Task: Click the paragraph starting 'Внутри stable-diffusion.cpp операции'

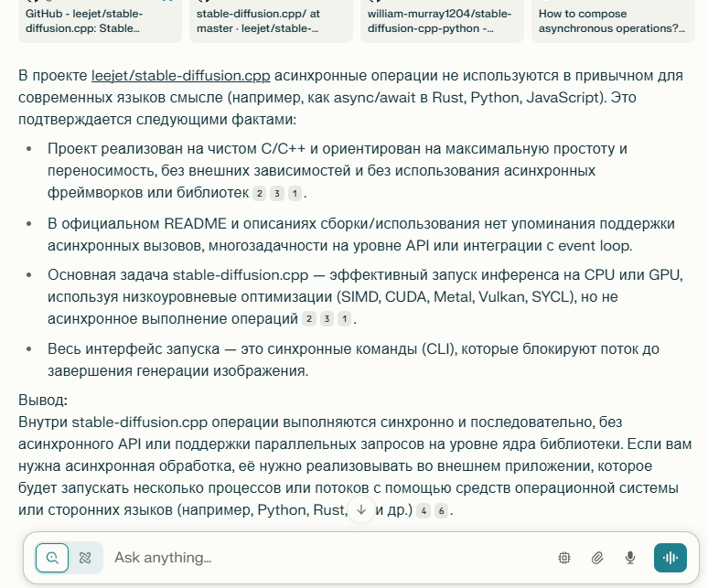Action: [x=355, y=465]
